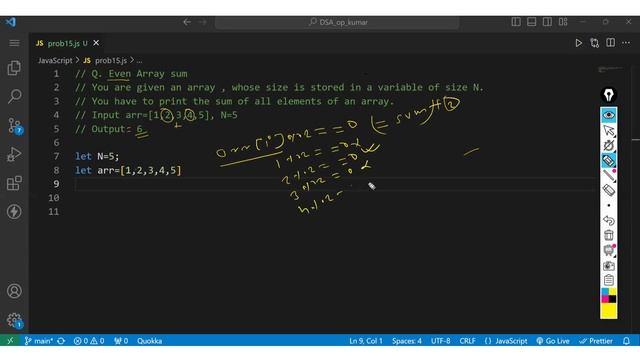
Task: Toggle the ink visibility eye icon
Action: [x=609, y=115]
